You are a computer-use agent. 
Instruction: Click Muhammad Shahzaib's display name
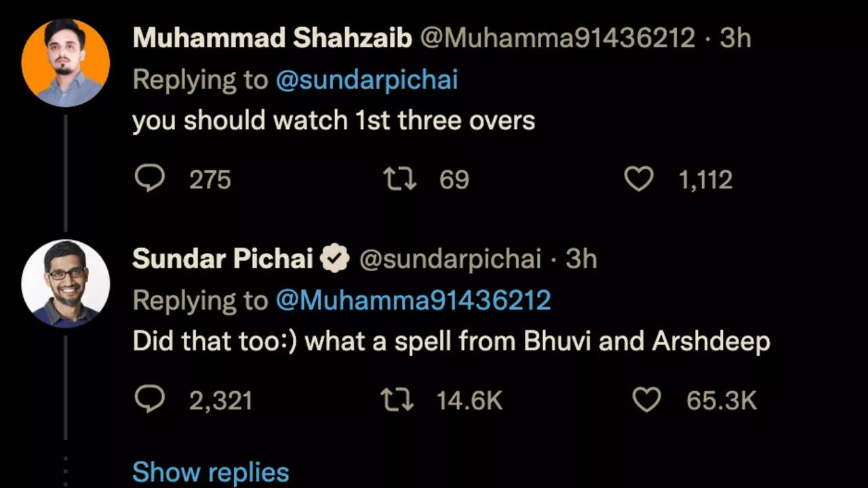[273, 38]
